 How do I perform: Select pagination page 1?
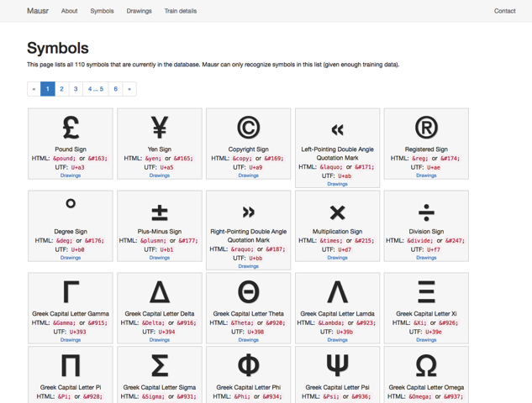pyautogui.click(x=48, y=89)
